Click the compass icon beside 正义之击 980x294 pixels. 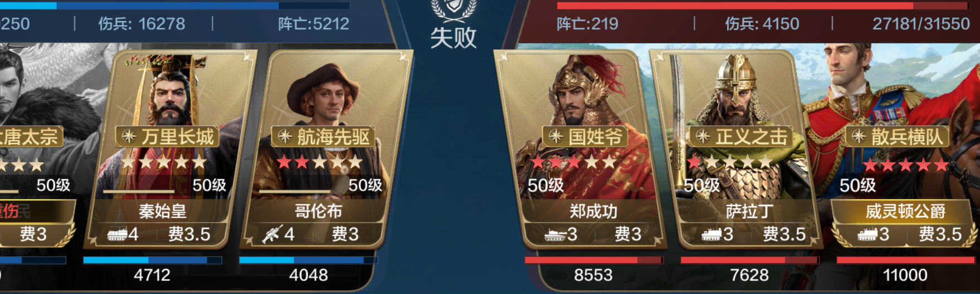pos(703,137)
